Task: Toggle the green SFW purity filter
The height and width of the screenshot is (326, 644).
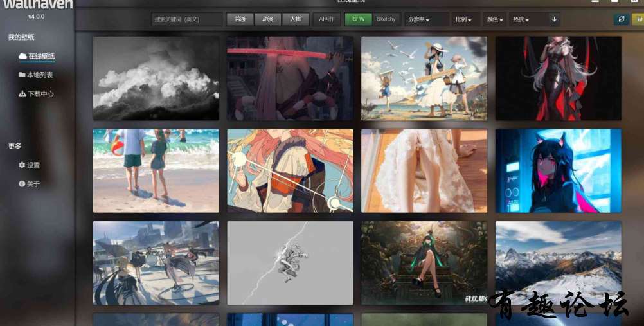Action: [x=358, y=19]
